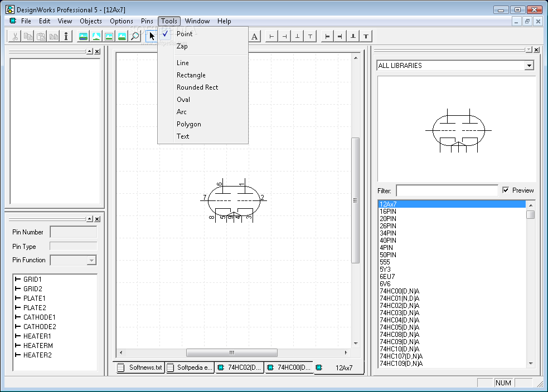Open the Window menu
The width and height of the screenshot is (548, 392).
(197, 21)
